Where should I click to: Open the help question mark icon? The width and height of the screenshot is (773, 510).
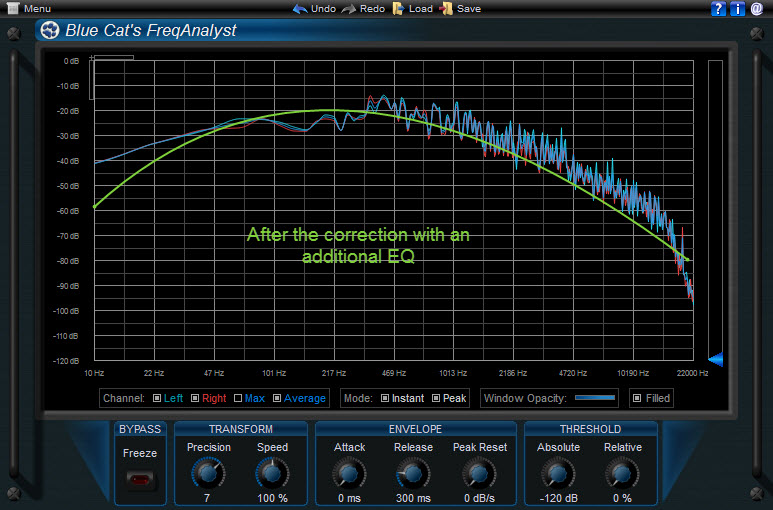click(718, 8)
